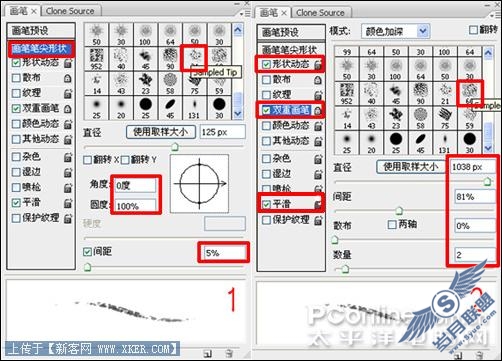Open the left panel's flyout menu icon

tap(245, 14)
